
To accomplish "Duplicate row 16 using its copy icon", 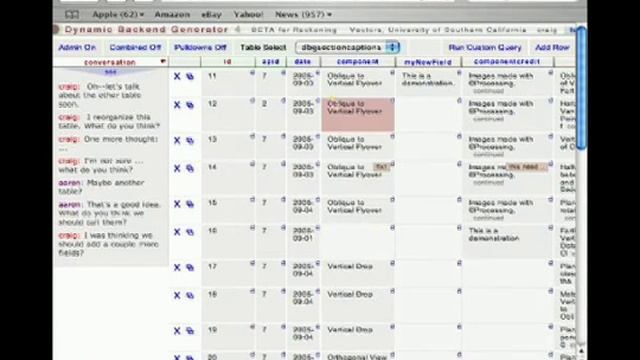I will tap(190, 232).
